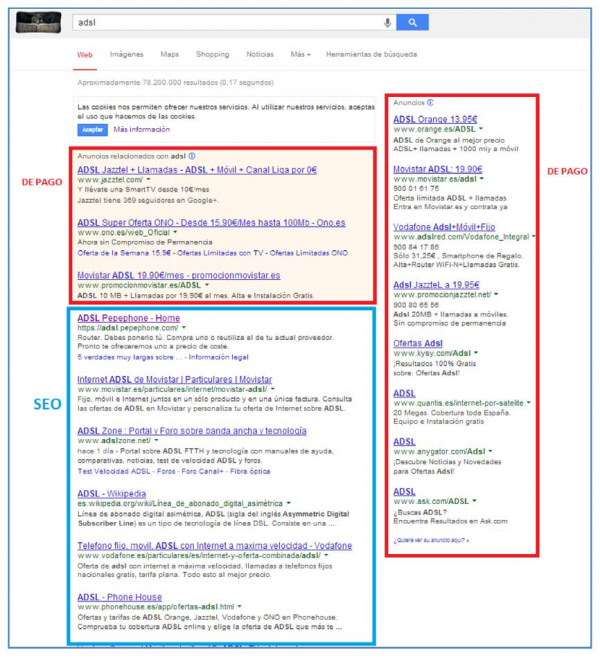Open the Noticias tab
The image size is (600, 664).
click(x=260, y=54)
